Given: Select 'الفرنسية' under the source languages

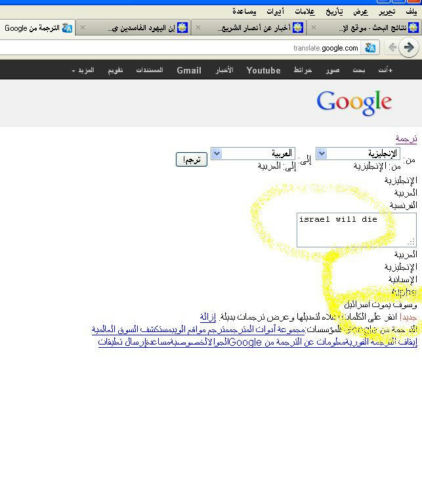Looking at the screenshot, I should (x=404, y=205).
